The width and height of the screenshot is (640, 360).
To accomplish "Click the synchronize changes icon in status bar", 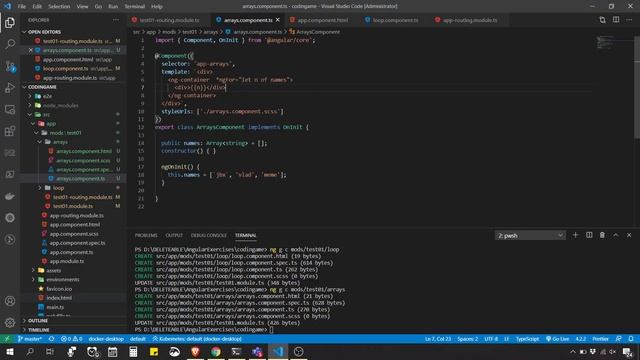I will coord(51,339).
